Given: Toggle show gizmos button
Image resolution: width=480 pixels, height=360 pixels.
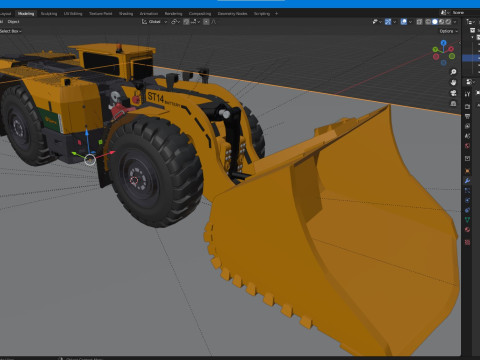Looking at the screenshot, I should [x=388, y=22].
